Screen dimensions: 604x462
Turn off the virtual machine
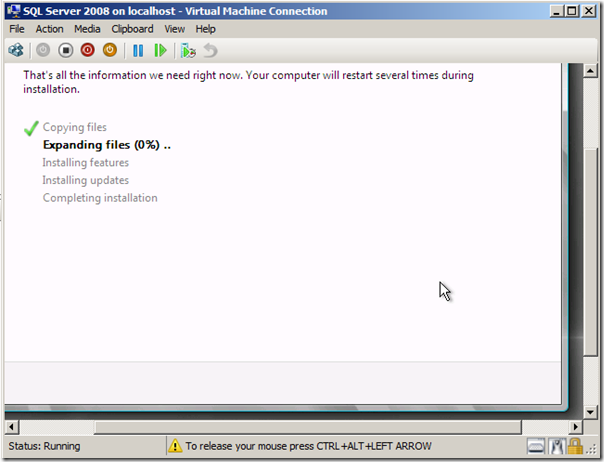click(x=65, y=50)
